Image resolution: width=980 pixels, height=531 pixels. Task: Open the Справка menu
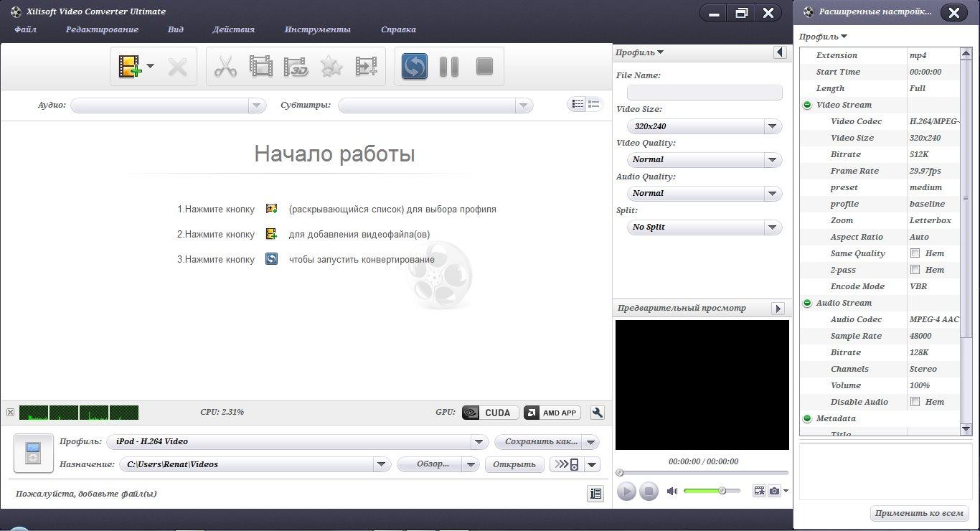tap(398, 29)
